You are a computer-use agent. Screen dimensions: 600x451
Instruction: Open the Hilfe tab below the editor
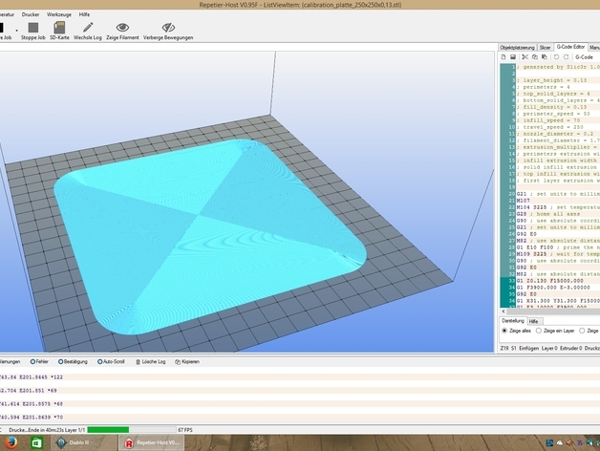tap(533, 321)
